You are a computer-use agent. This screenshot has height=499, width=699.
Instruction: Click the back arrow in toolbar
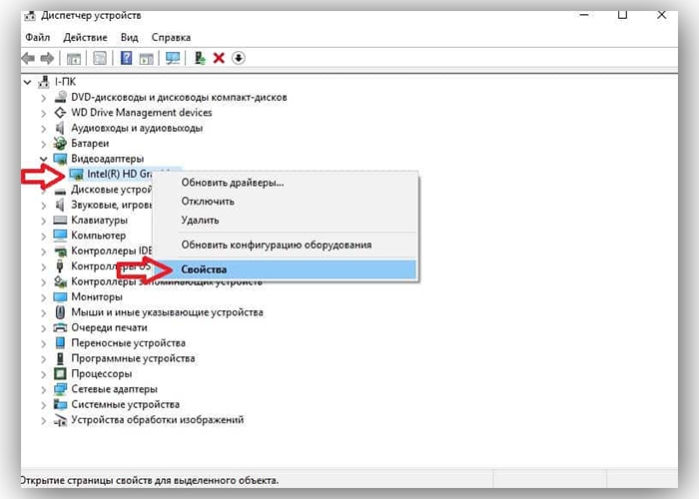point(29,58)
